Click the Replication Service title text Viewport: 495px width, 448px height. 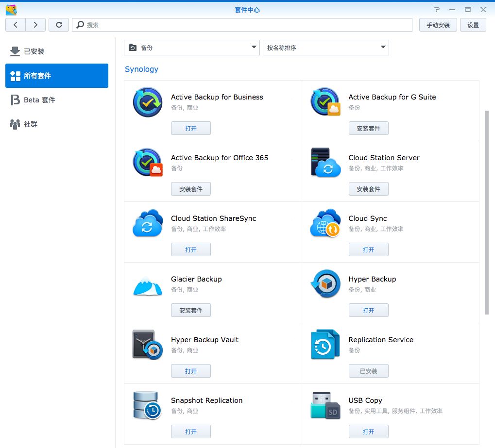tap(381, 340)
